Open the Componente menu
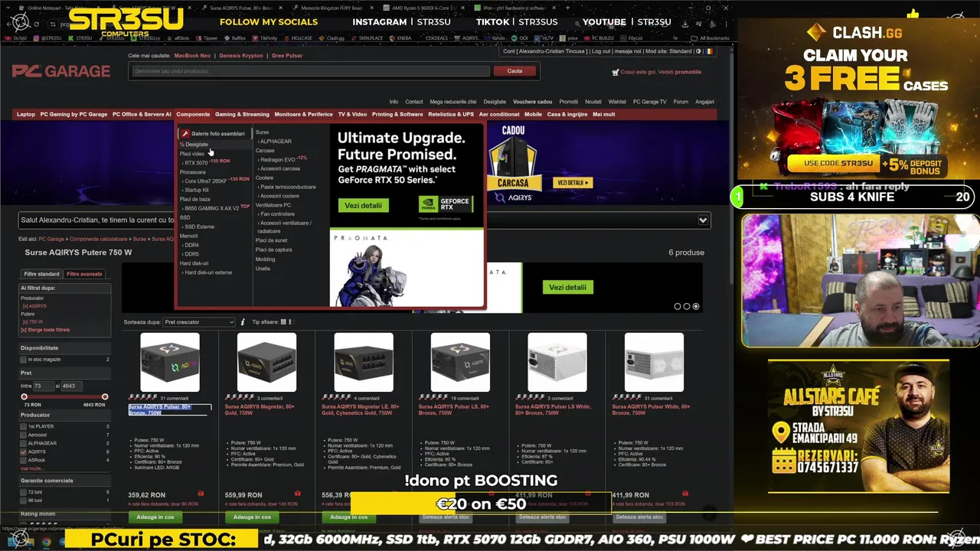The width and height of the screenshot is (980, 551). pos(193,114)
